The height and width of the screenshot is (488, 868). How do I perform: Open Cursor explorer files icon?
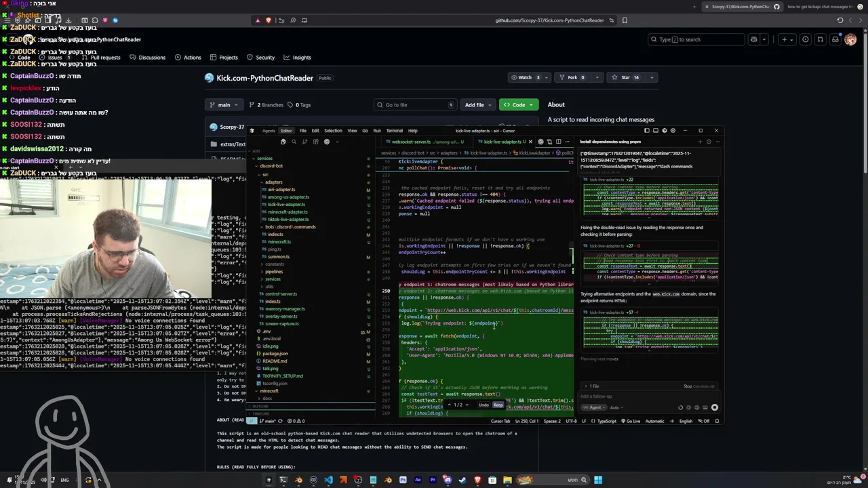[x=283, y=142]
